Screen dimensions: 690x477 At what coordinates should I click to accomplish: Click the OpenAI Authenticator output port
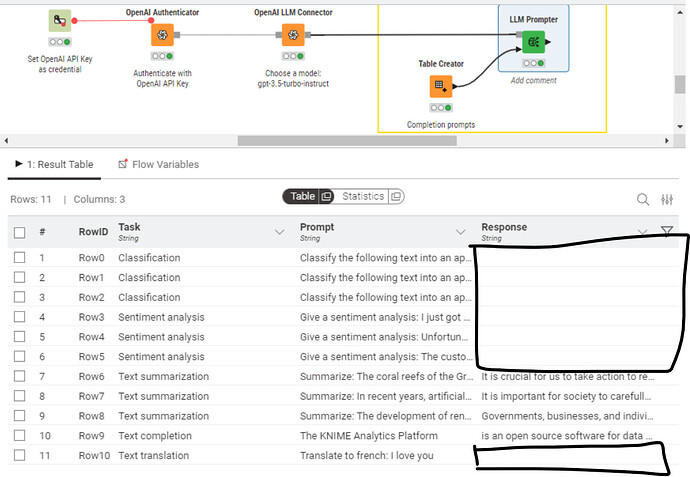[177, 35]
